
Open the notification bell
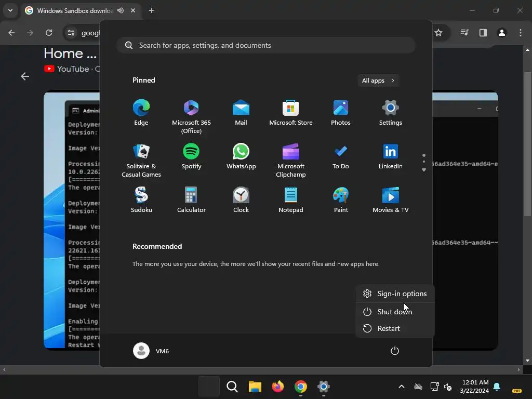point(497,387)
